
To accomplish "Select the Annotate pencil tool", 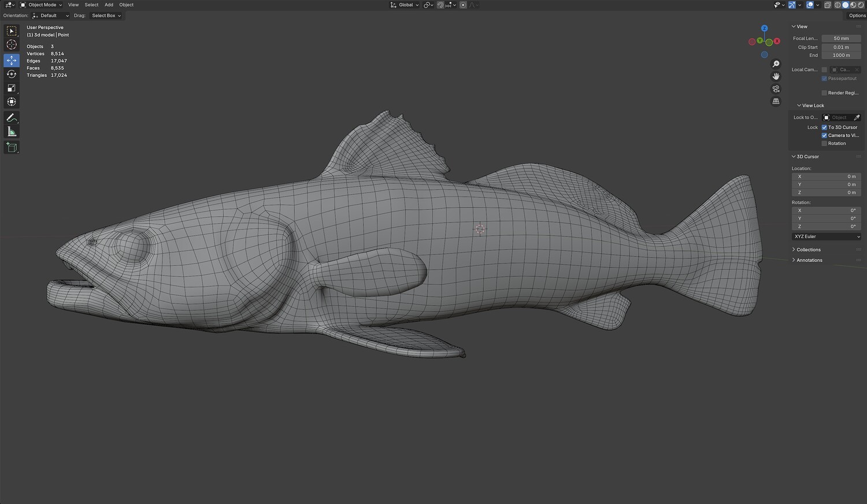I will (x=12, y=118).
